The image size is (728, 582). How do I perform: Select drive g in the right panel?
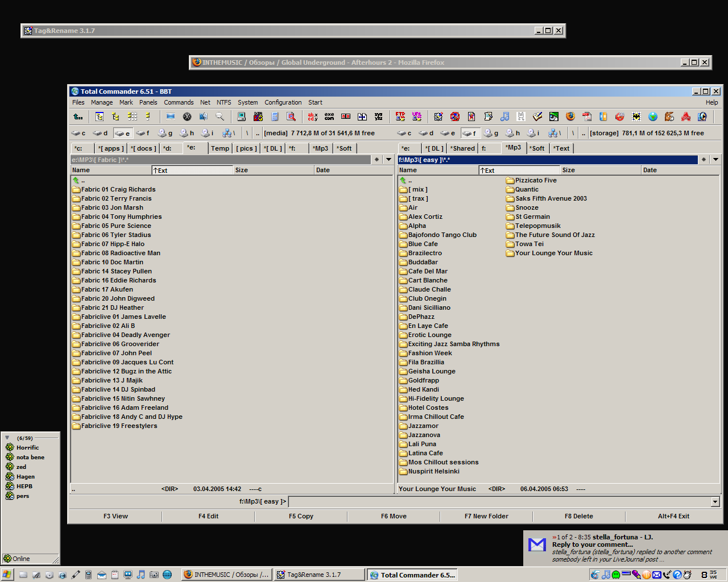[x=491, y=133]
